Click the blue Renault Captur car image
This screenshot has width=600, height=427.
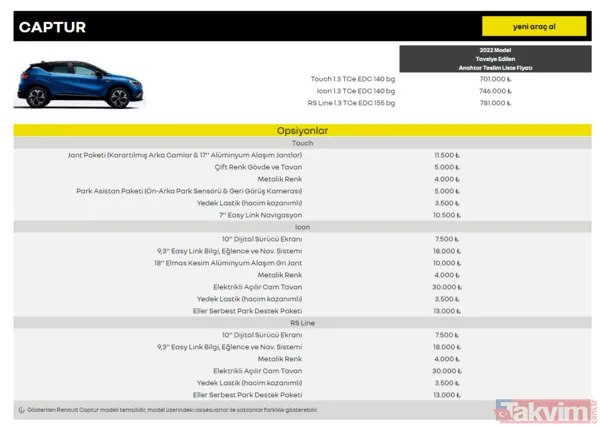tap(63, 84)
